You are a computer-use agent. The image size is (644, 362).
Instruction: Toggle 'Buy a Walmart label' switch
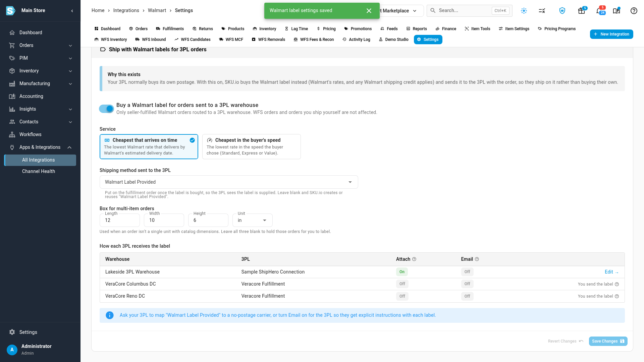point(106,109)
